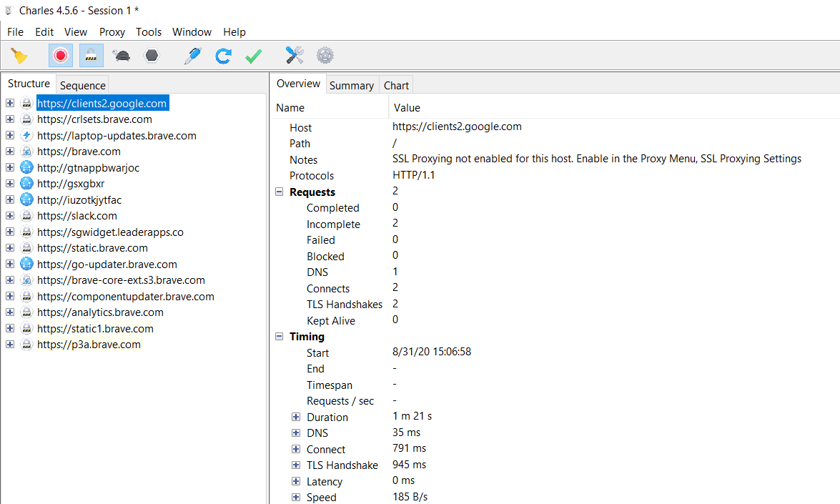The width and height of the screenshot is (840, 504).
Task: Open the Edit menu
Action: 44,32
